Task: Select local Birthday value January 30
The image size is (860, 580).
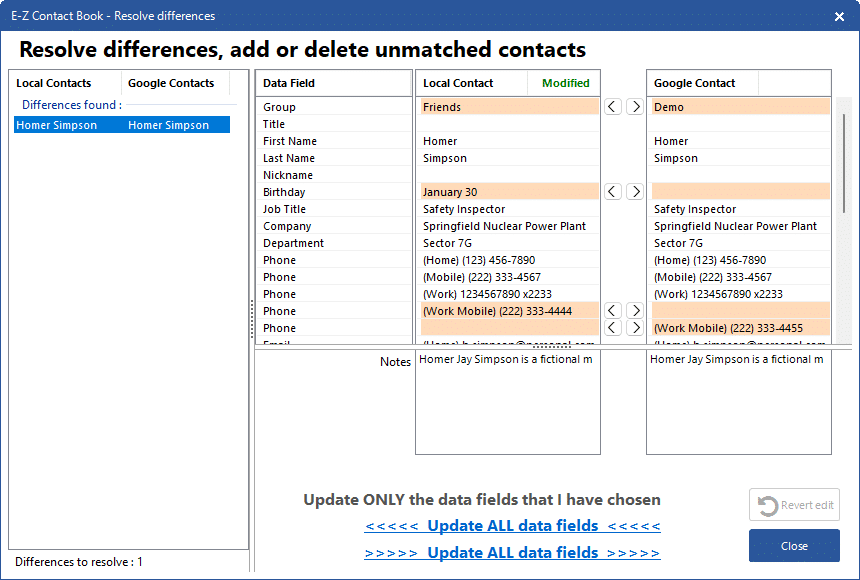Action: 510,192
